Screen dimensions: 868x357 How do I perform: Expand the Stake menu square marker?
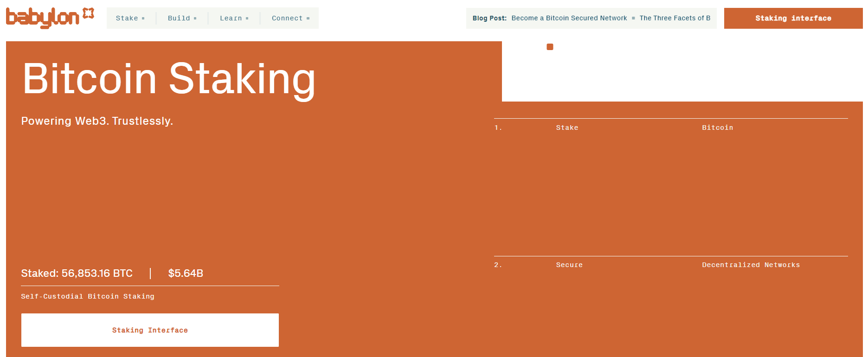(x=143, y=19)
